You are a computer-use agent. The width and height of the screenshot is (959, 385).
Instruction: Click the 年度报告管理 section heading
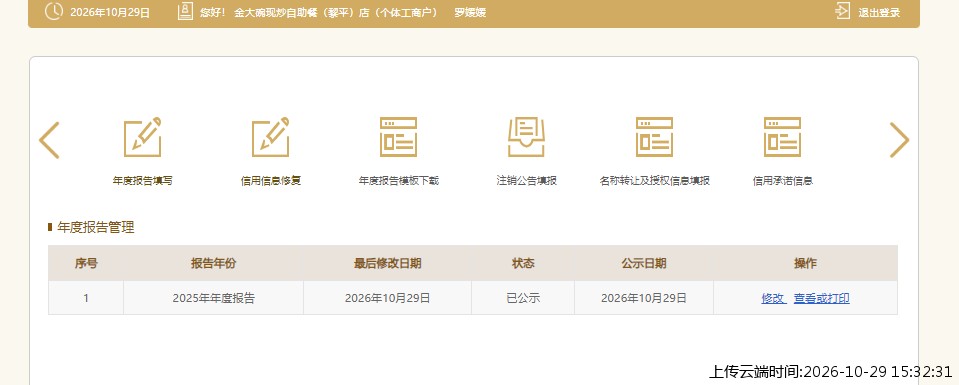(x=95, y=228)
